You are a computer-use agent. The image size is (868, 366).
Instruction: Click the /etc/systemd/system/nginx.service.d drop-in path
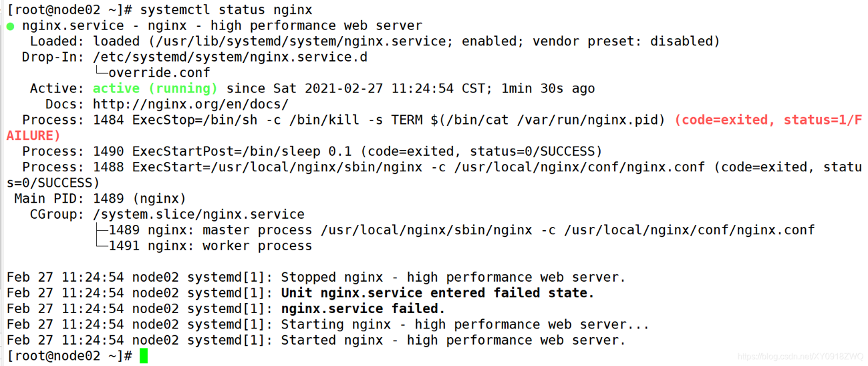click(x=230, y=57)
